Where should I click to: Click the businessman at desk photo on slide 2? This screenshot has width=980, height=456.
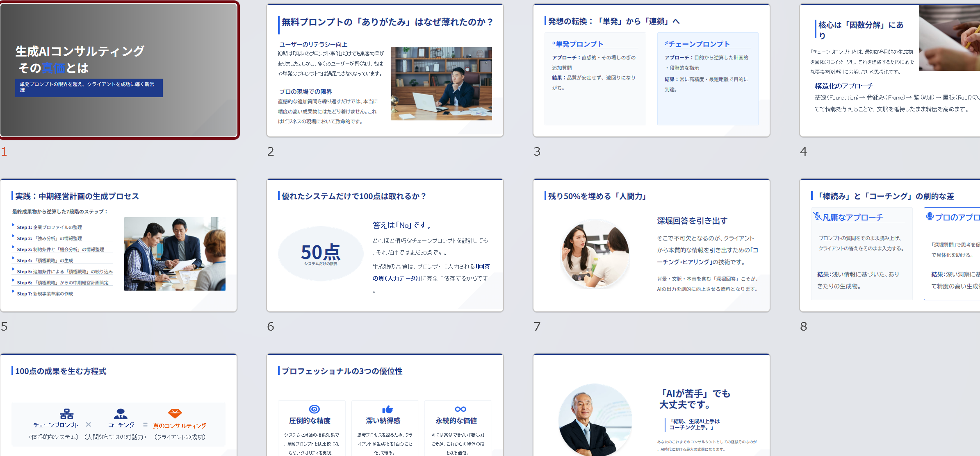tap(441, 83)
